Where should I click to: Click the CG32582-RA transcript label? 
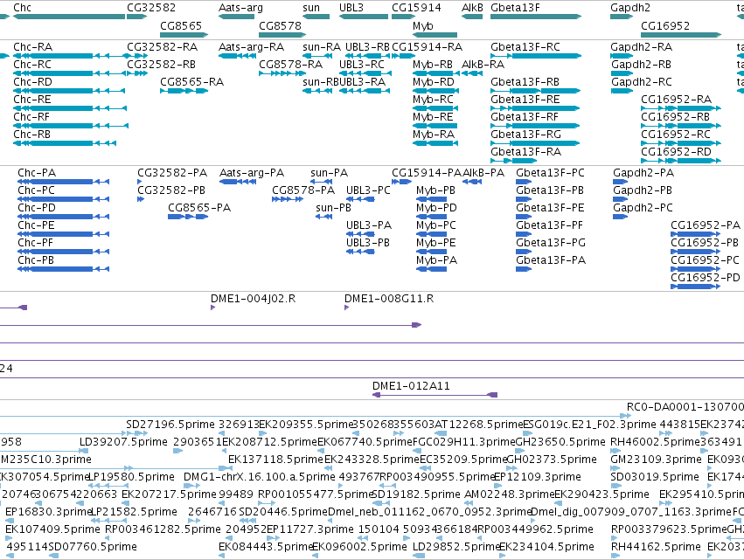coord(162,47)
